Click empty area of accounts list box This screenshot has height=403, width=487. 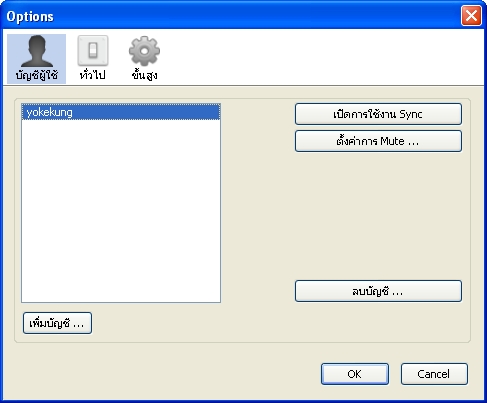[x=121, y=211]
